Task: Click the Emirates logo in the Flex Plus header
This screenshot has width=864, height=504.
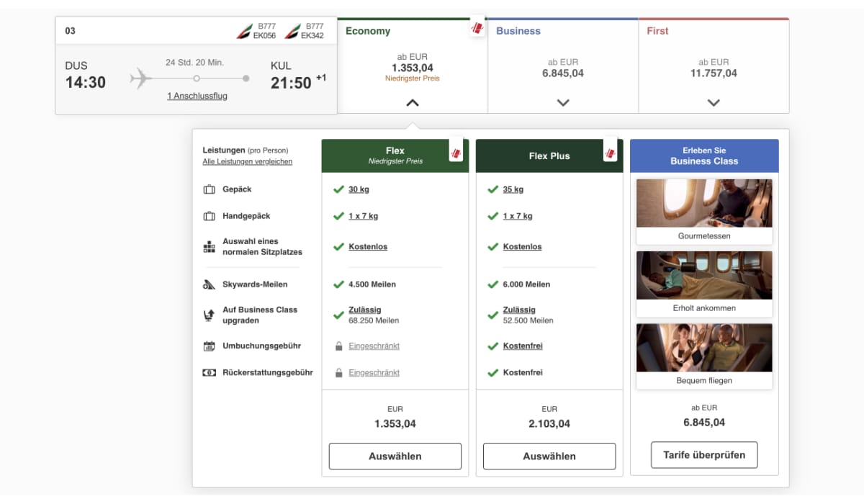Action: click(610, 152)
